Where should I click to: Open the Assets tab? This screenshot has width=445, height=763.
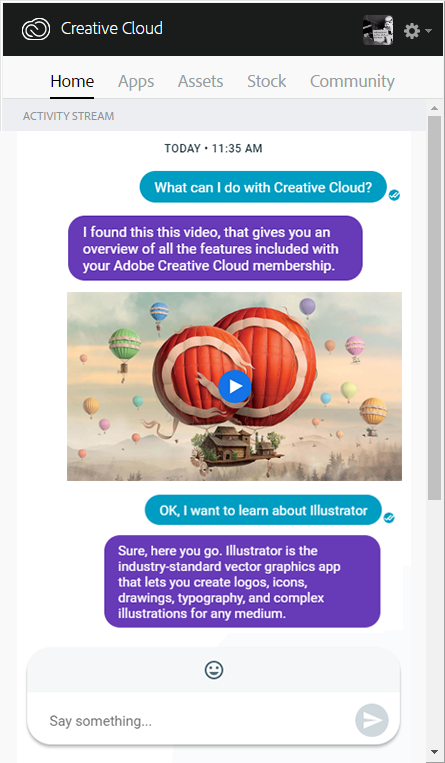[201, 81]
